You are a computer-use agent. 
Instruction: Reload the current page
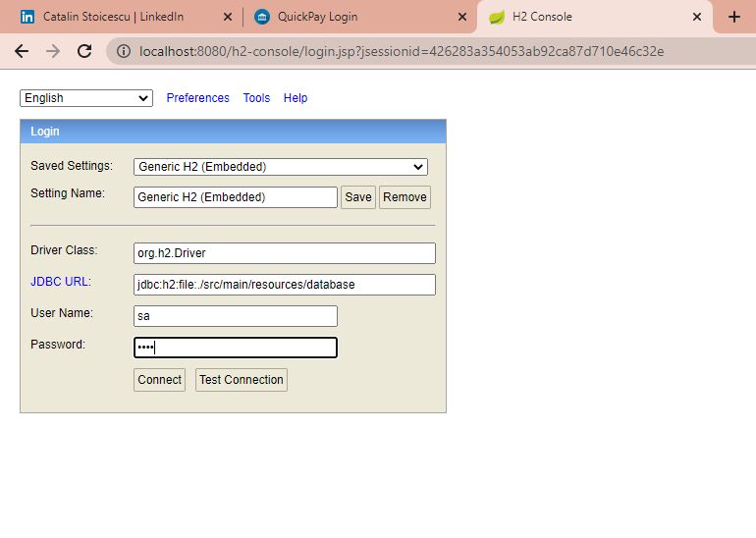point(84,51)
